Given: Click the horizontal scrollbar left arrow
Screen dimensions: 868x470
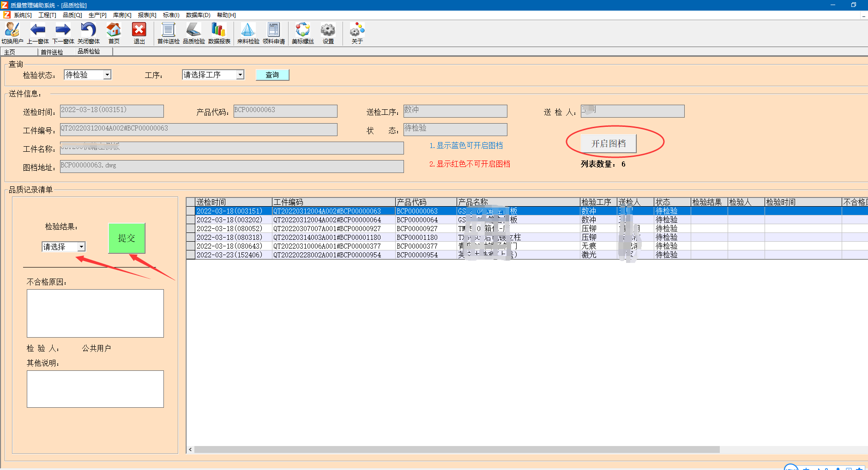Looking at the screenshot, I should [190, 450].
